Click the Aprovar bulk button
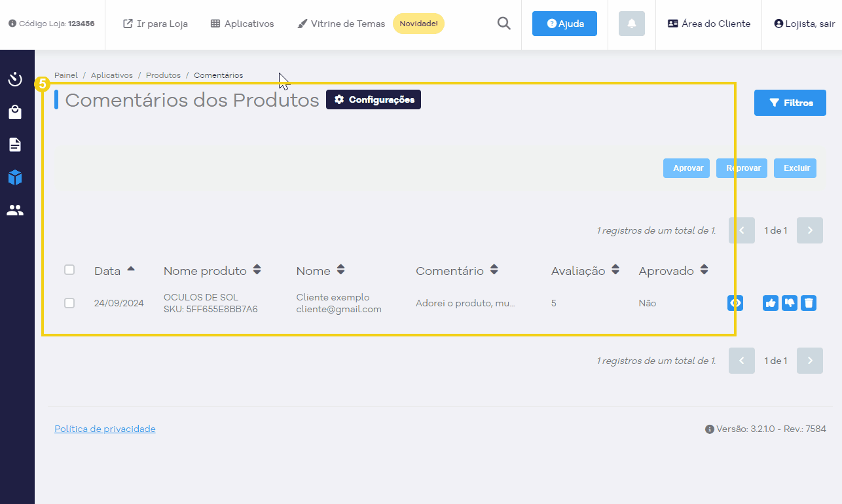842x504 pixels. (686, 168)
